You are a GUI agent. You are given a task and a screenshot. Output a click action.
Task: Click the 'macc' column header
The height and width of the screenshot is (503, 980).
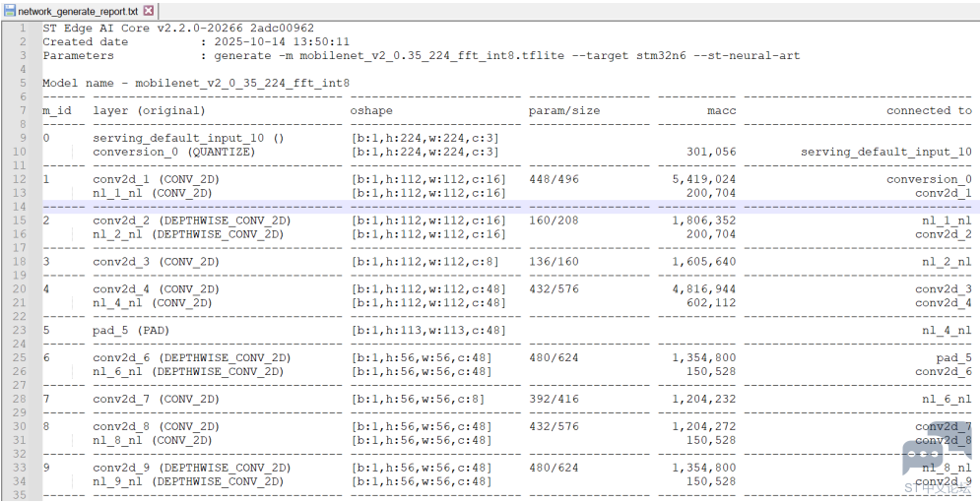(720, 111)
